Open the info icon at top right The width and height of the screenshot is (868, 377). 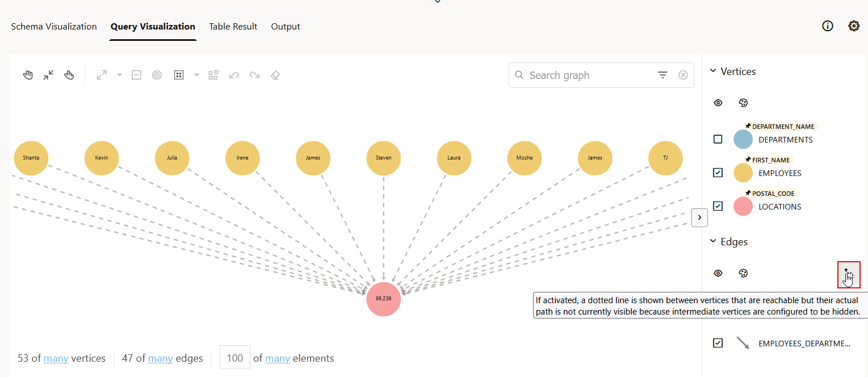(828, 26)
